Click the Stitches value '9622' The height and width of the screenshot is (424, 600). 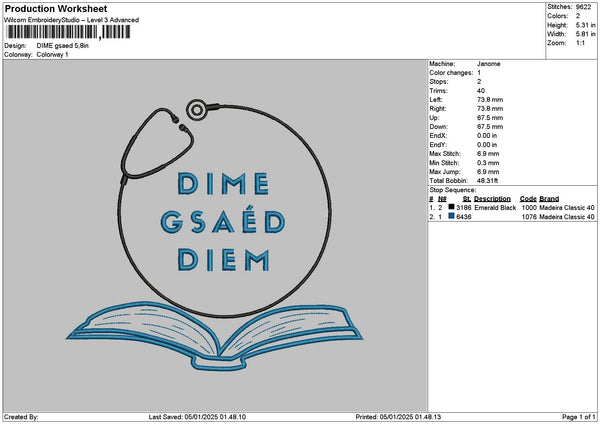[584, 7]
